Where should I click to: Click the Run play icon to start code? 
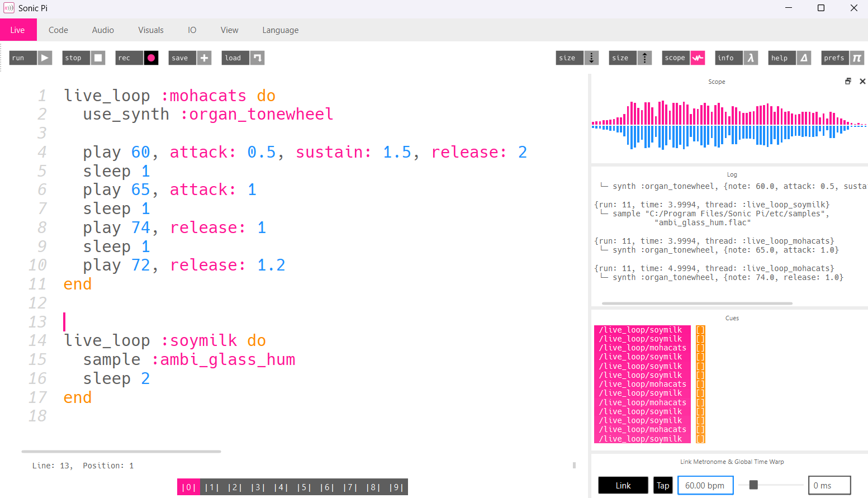pos(44,58)
